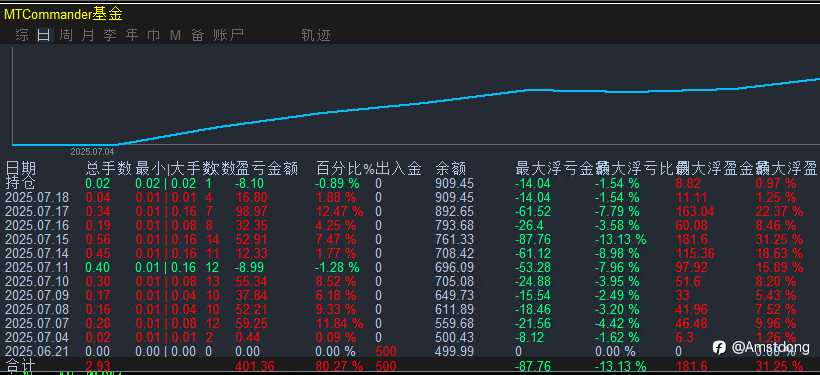Image resolution: width=820 pixels, height=375 pixels.
Task: Open the 季 quarterly tab
Action: tap(110, 35)
